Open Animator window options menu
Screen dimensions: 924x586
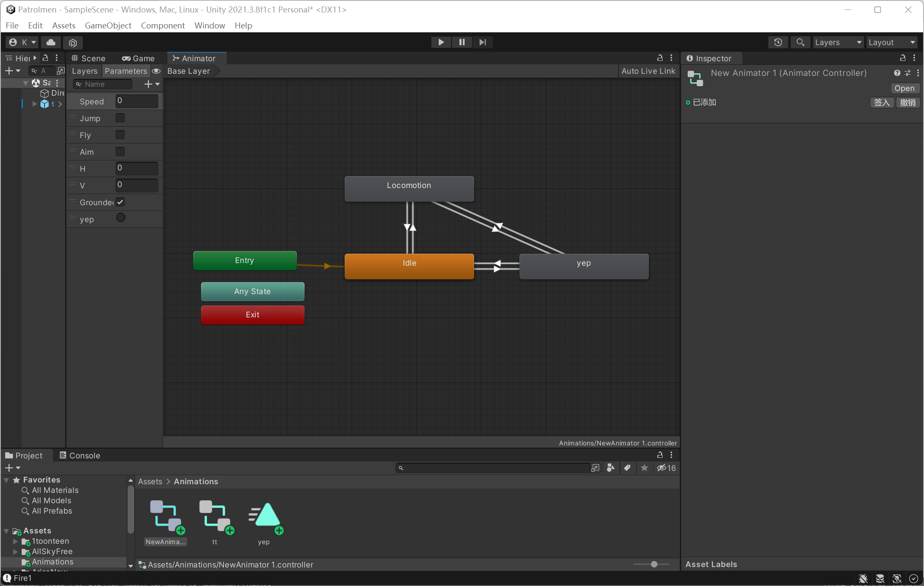(671, 58)
